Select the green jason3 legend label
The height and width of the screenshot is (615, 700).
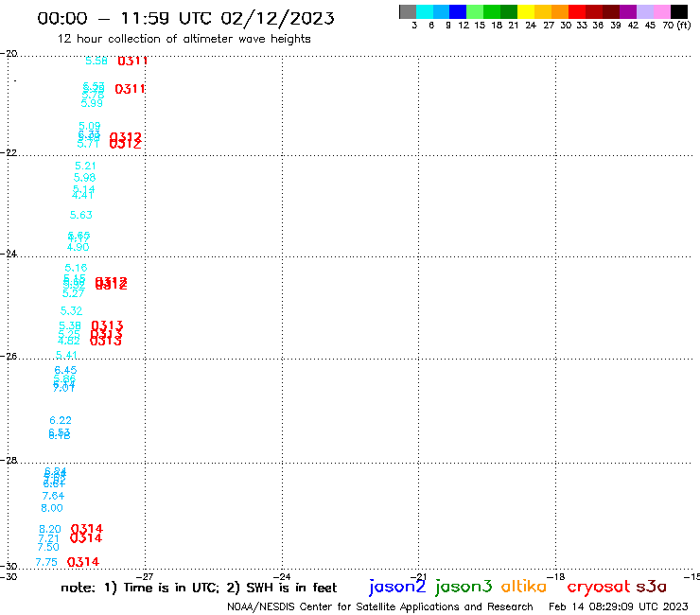click(x=464, y=587)
